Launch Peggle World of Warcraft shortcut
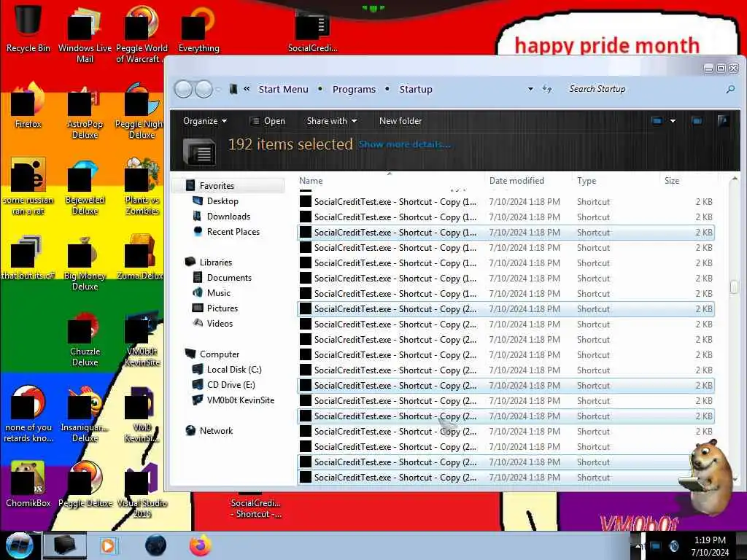747x560 pixels. pyautogui.click(x=142, y=36)
